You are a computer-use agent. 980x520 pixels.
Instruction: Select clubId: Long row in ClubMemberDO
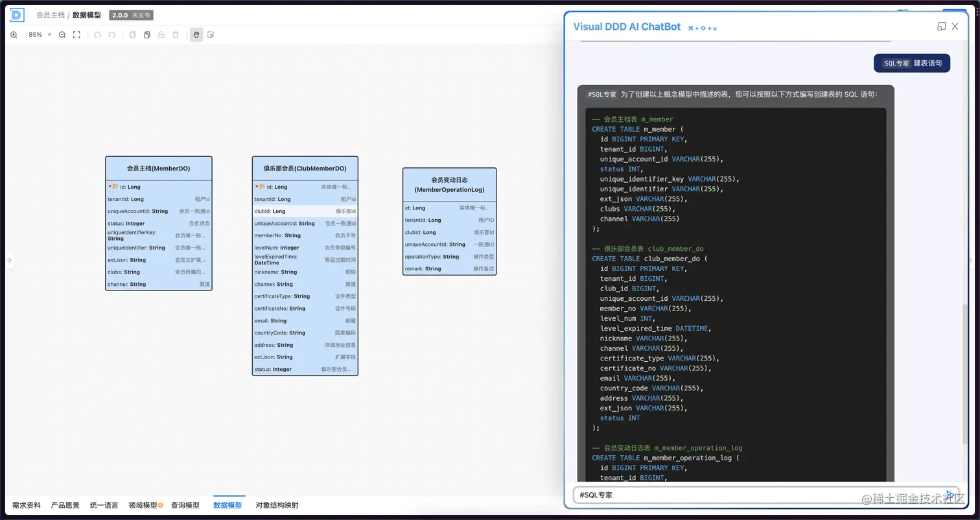click(305, 211)
